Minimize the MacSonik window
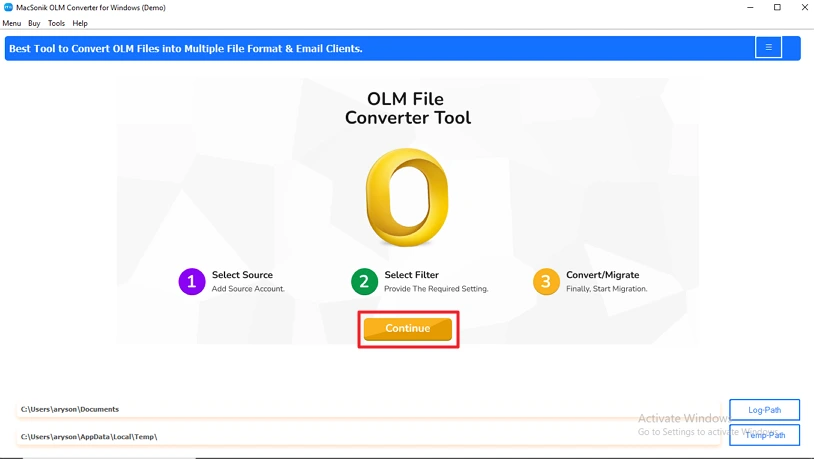 (x=750, y=7)
